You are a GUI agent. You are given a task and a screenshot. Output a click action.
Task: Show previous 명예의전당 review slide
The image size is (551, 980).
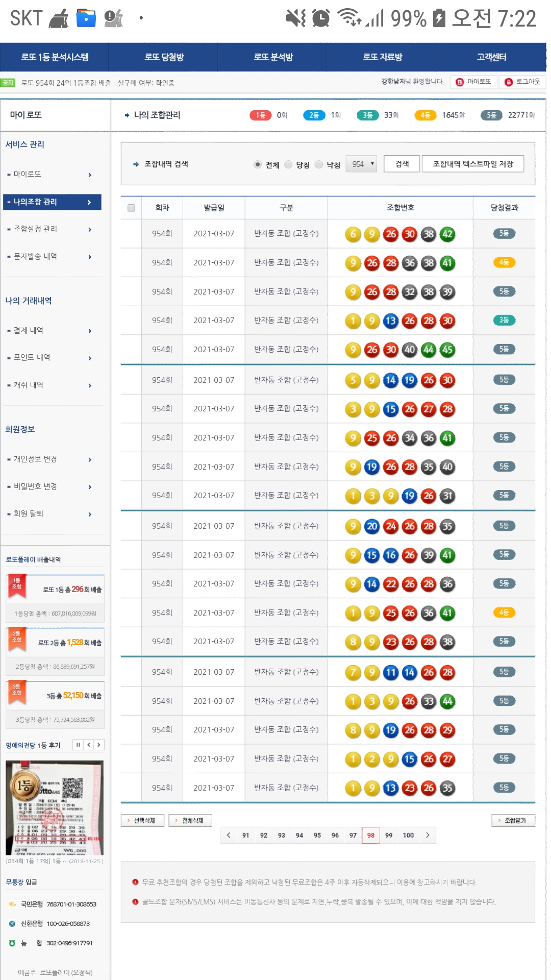click(89, 745)
